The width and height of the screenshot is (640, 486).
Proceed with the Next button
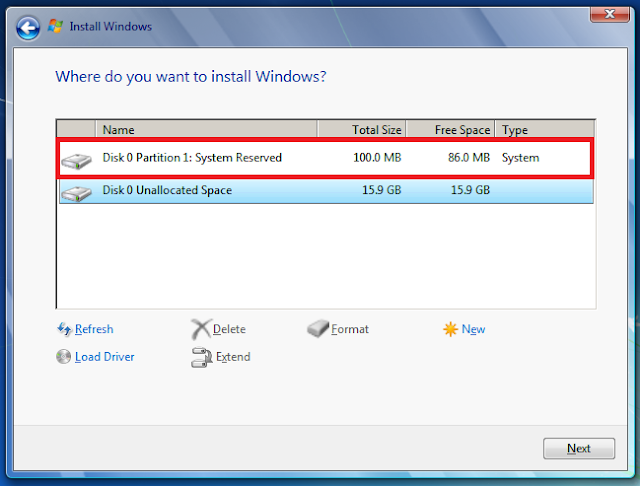[x=579, y=448]
